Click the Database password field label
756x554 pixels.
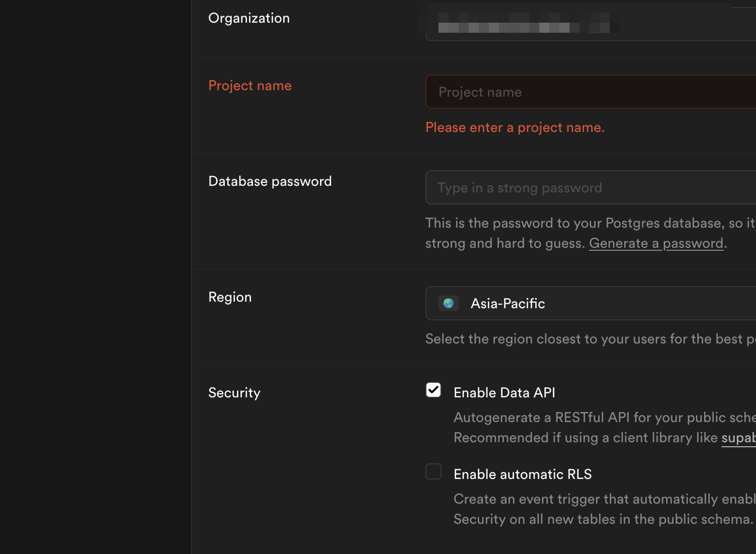pyautogui.click(x=270, y=181)
